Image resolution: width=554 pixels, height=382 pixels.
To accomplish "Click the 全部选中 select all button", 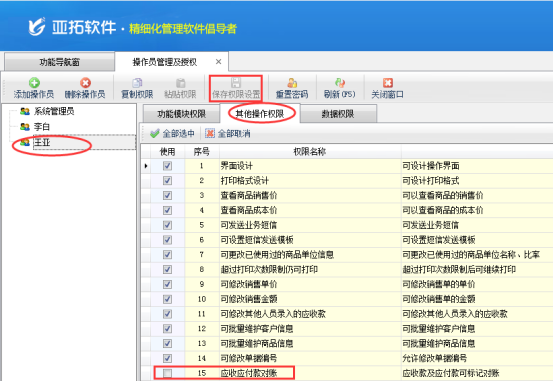I will point(172,134).
